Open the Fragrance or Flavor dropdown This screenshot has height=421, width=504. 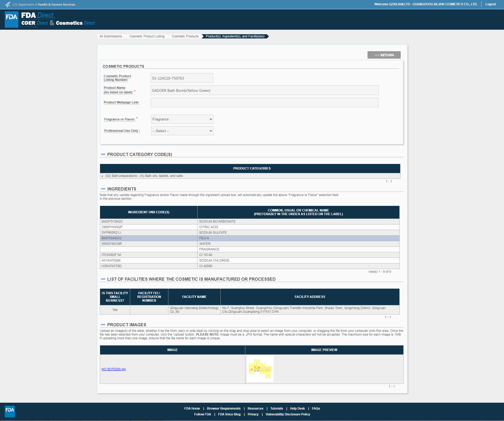[182, 119]
